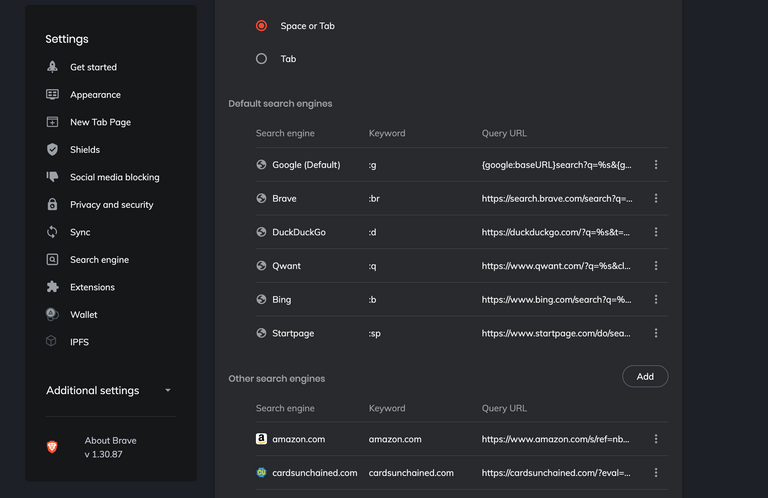Go to the Appearance settings section
The image size is (768, 498).
click(95, 95)
